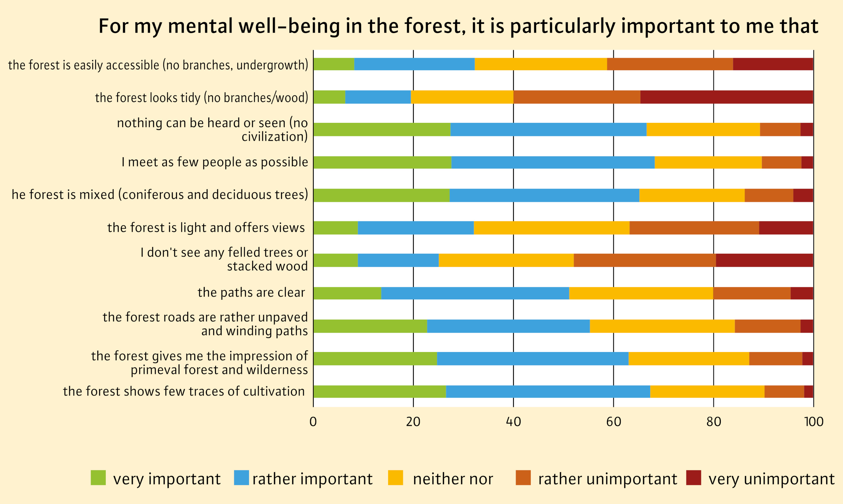Viewport: 843px width, 504px height.
Task: Click the 'neither nor' legend label text
Action: pyautogui.click(x=453, y=479)
